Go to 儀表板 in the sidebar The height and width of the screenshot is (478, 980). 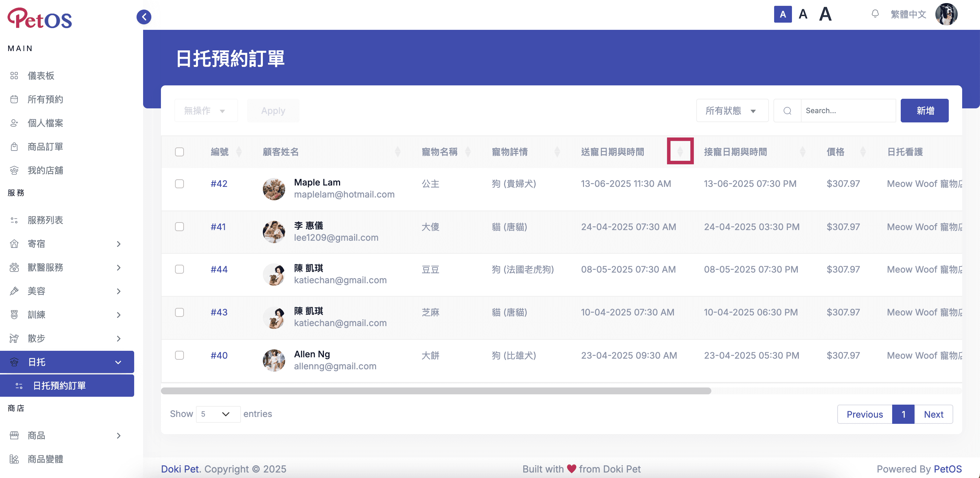(41, 76)
